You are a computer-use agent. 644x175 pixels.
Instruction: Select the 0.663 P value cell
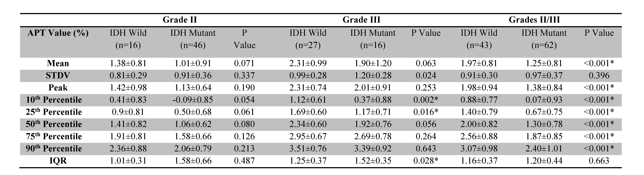[599, 161]
